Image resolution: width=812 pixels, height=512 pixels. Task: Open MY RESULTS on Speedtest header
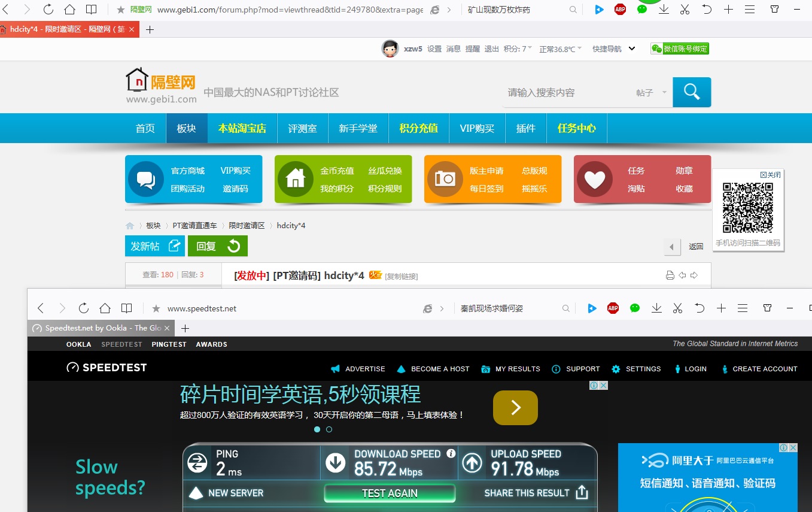[x=510, y=369]
